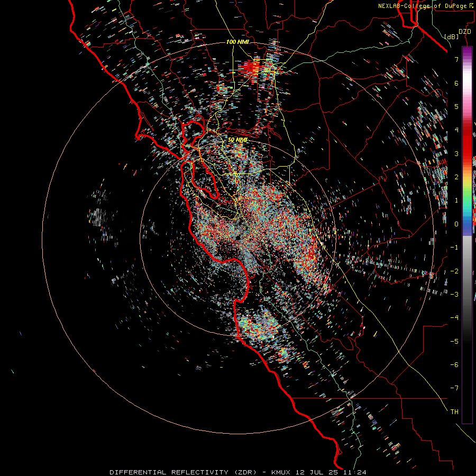Select the "DZD" product label above the scale
Viewport: 476px width, 476px height.
[465, 32]
